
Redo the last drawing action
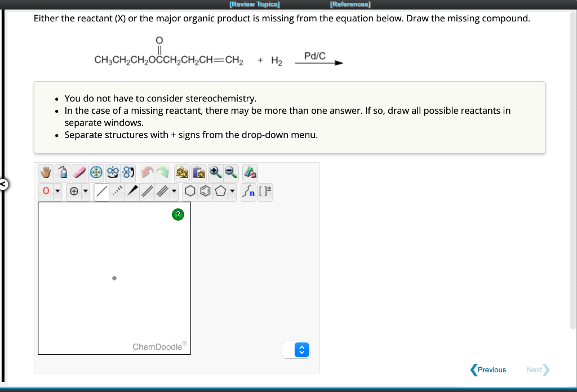pos(162,173)
